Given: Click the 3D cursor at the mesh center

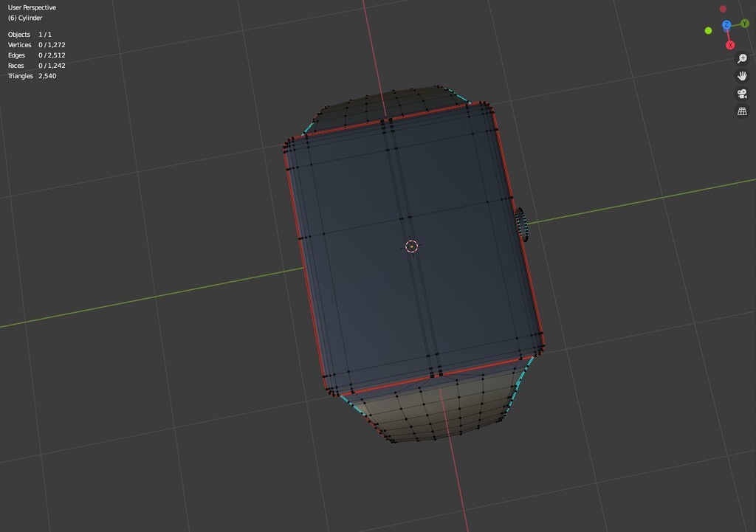Looking at the screenshot, I should 412,246.
